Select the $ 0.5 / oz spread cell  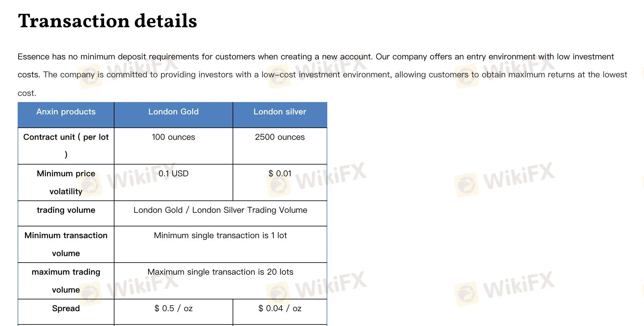point(174,312)
